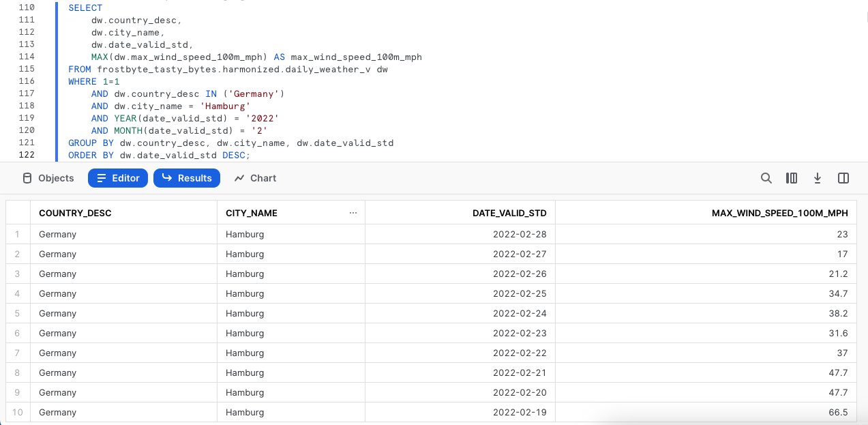
Task: Click the search results magnifier icon
Action: tap(766, 178)
